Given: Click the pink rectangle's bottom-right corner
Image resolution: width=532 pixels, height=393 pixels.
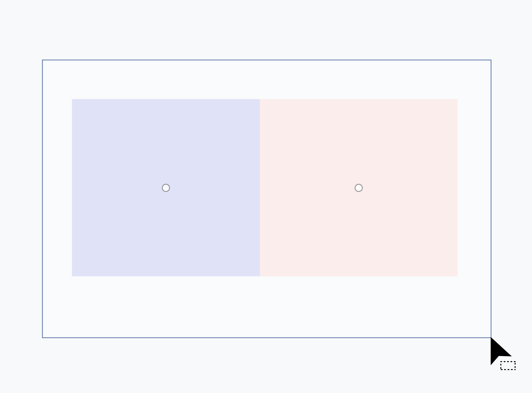Looking at the screenshot, I should coord(458,276).
